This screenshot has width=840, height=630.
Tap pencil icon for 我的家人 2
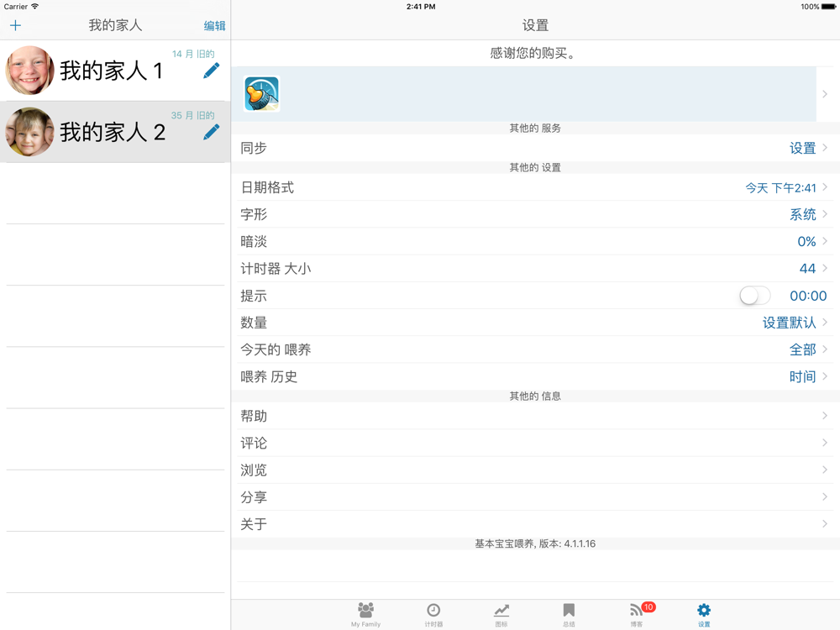pos(212,132)
